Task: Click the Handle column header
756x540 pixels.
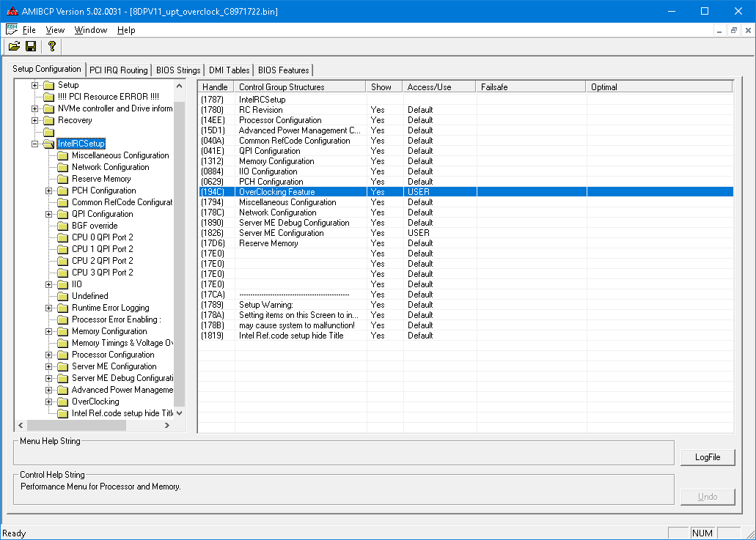Action: coord(216,87)
